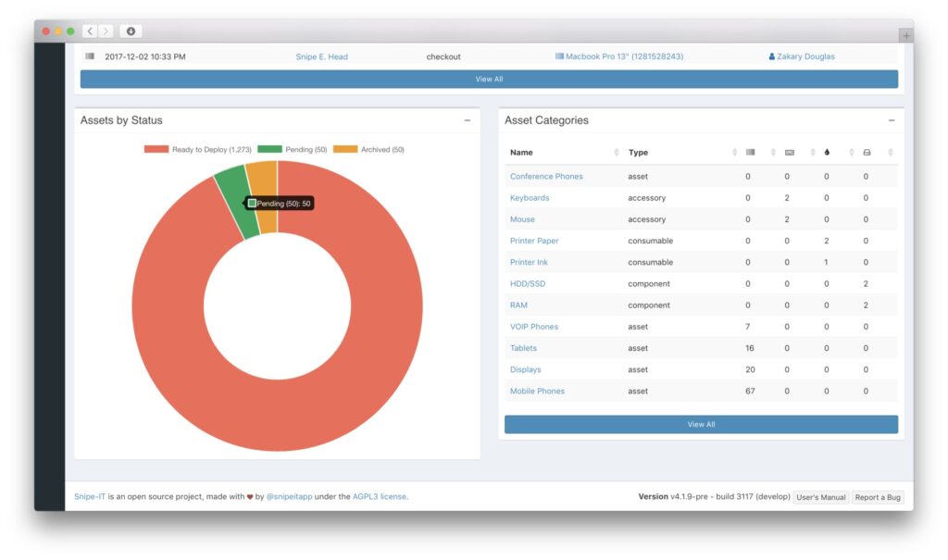Click the asset icon beside Macbook Pro 13"
948x560 pixels.
click(x=558, y=56)
